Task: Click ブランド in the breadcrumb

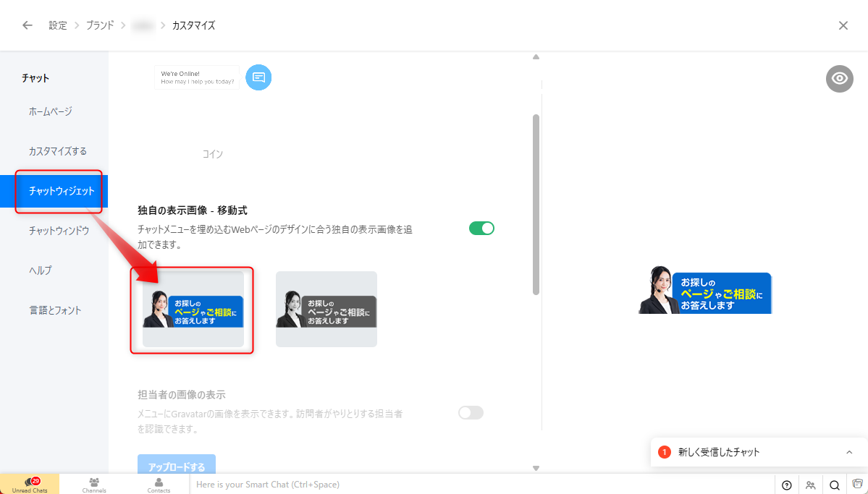Action: tap(100, 25)
